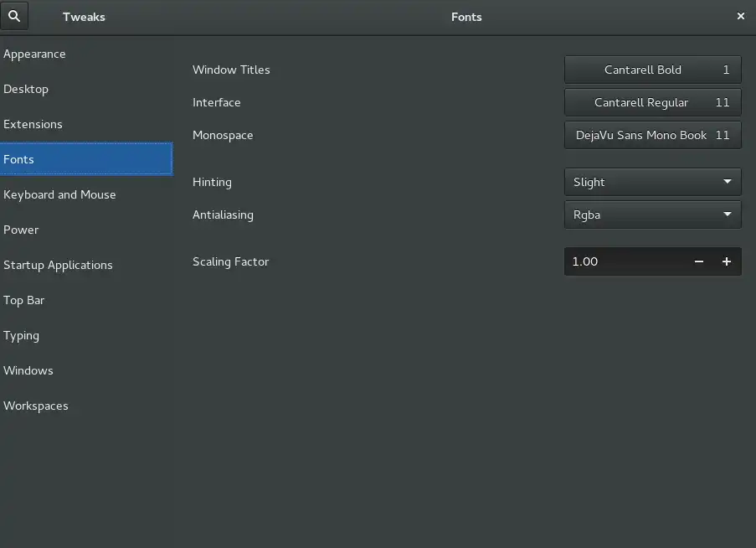Click the scaling factor value field

click(625, 261)
